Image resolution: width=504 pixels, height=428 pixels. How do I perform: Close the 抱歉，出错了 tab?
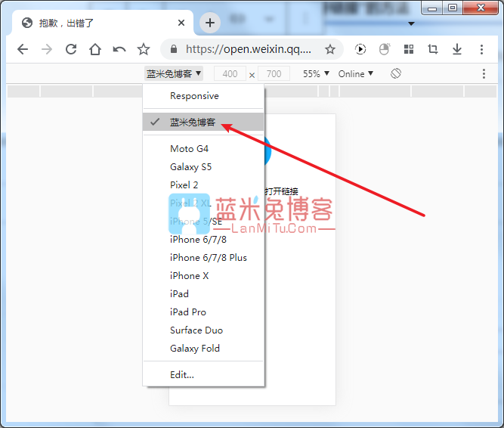coord(181,23)
